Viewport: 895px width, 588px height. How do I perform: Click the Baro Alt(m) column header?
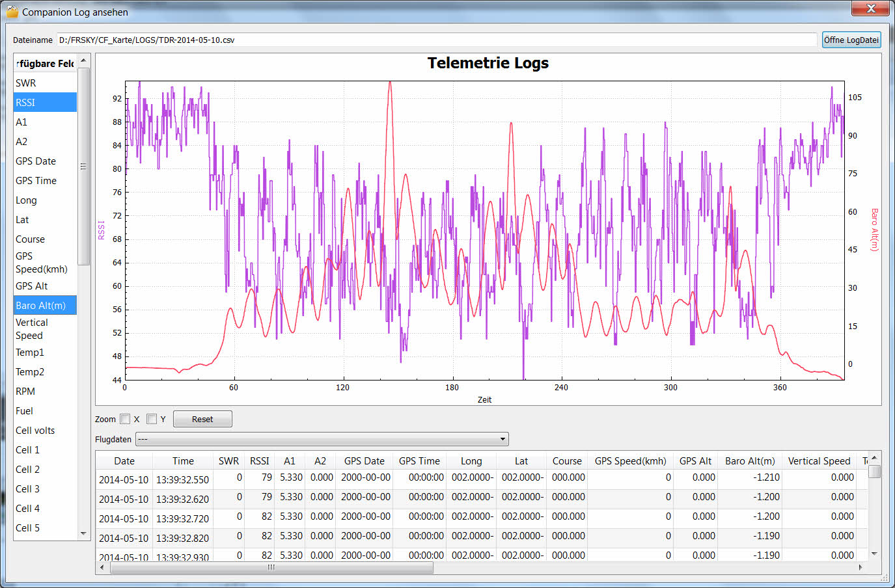pos(750,461)
